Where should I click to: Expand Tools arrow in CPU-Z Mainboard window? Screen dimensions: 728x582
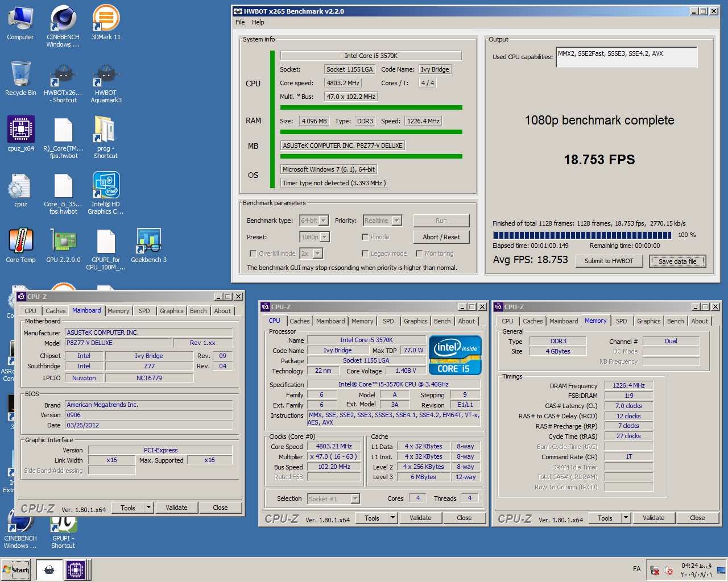pyautogui.click(x=149, y=508)
